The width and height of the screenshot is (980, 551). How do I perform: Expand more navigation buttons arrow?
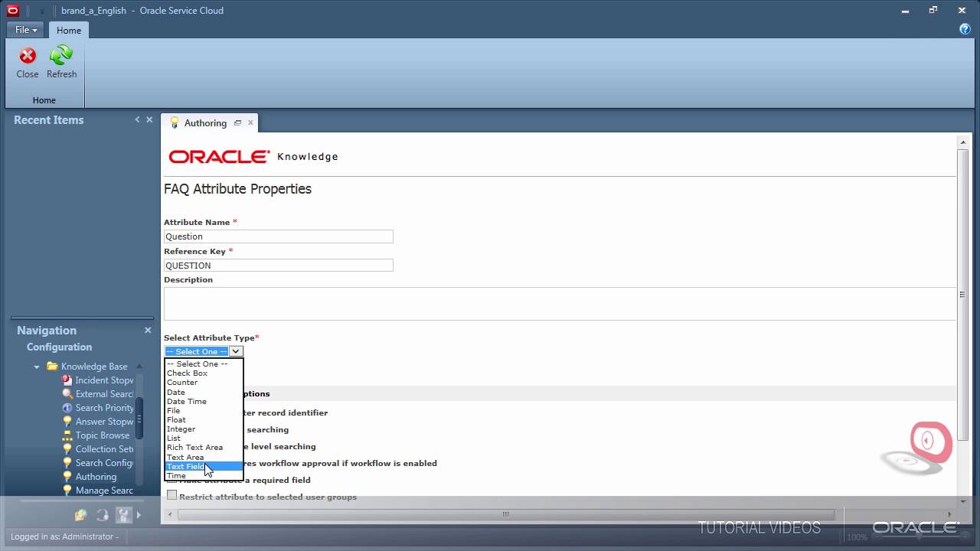(x=139, y=515)
